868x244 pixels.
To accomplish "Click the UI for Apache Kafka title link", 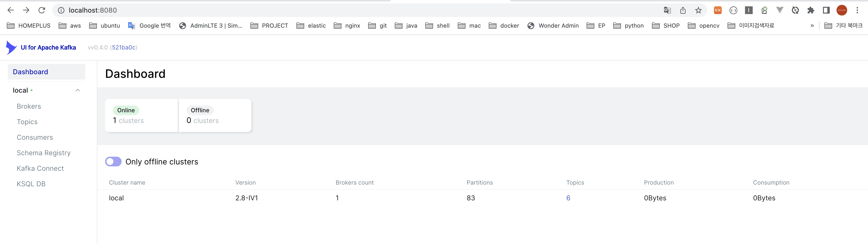I will [48, 48].
